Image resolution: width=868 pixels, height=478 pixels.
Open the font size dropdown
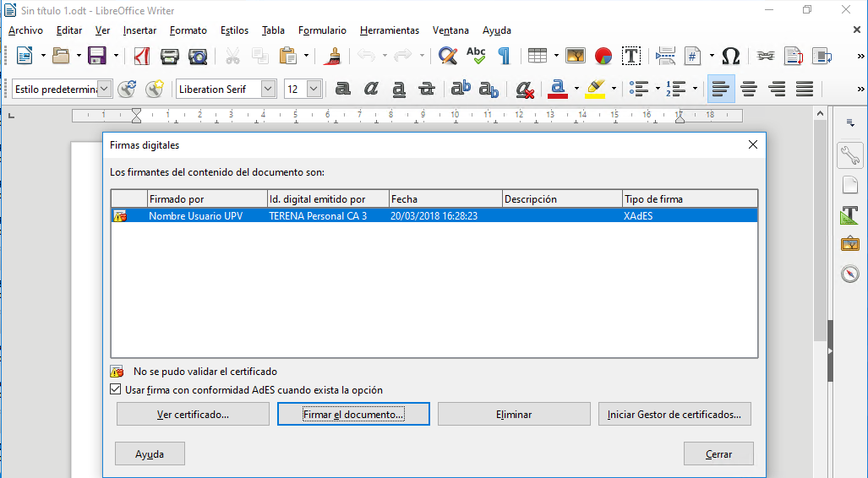314,89
